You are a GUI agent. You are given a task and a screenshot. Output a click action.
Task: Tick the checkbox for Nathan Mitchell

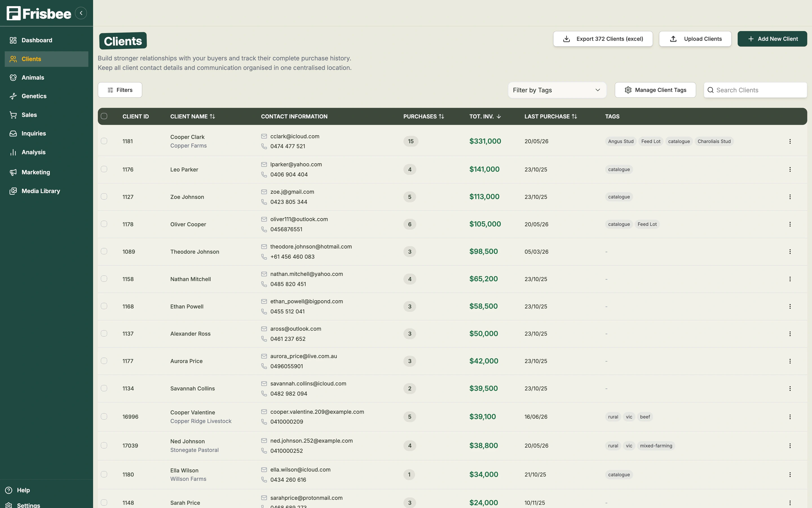[x=104, y=279]
